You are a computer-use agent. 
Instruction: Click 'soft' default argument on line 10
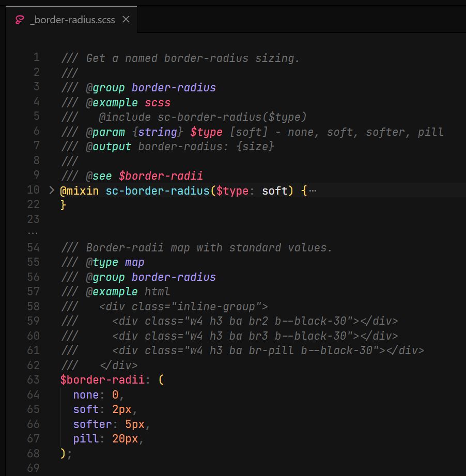tap(275, 191)
